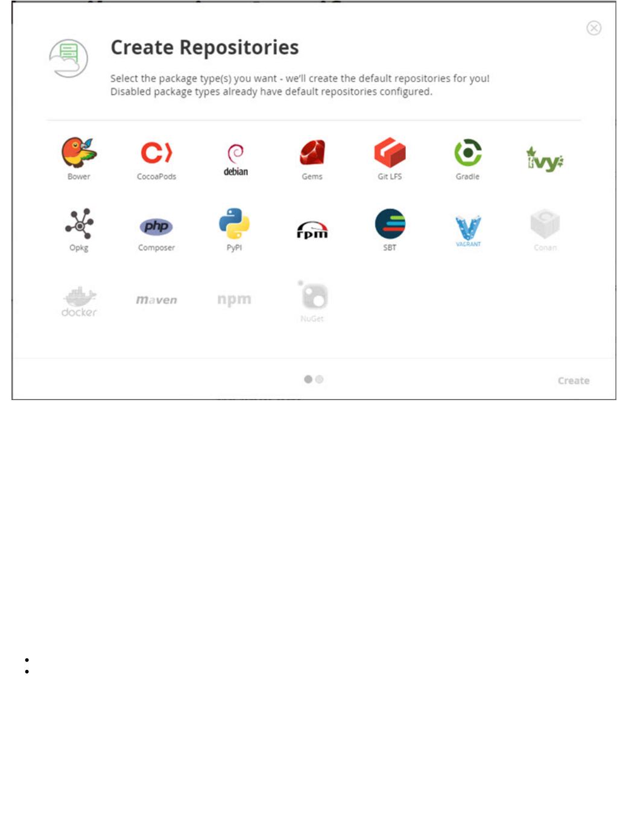Click the disabled Conan package icon
Viewport: 623px width, 840px height.
point(545,230)
